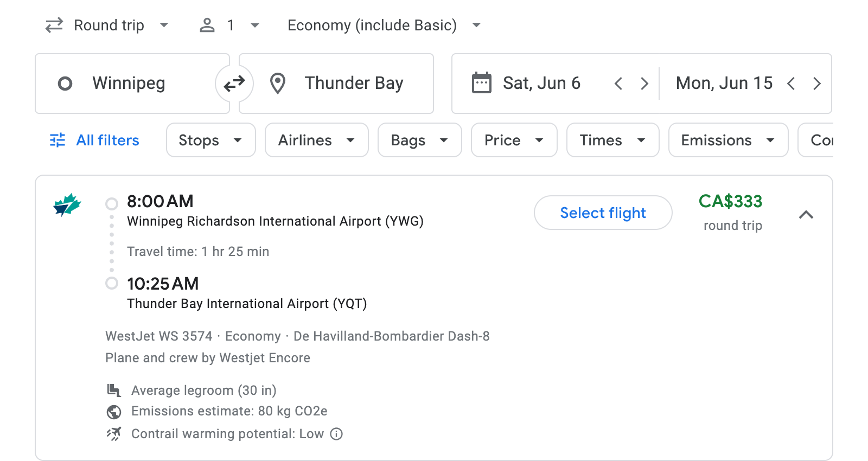Open the Round trip dropdown

pos(108,24)
